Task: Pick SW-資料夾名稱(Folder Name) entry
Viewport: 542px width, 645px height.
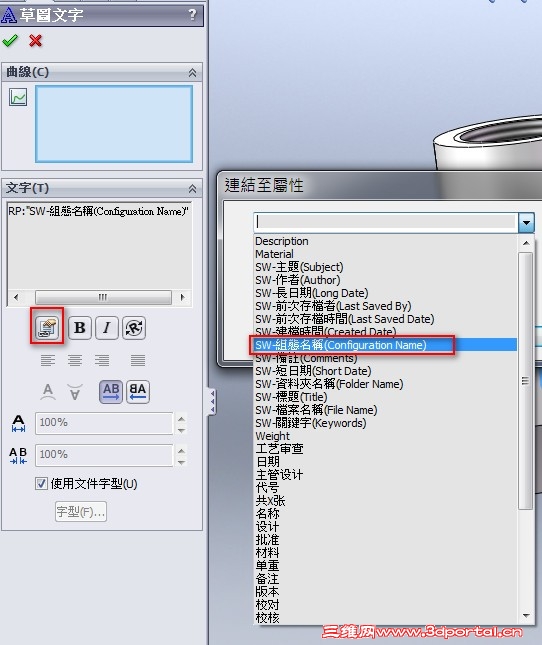Action: (329, 384)
